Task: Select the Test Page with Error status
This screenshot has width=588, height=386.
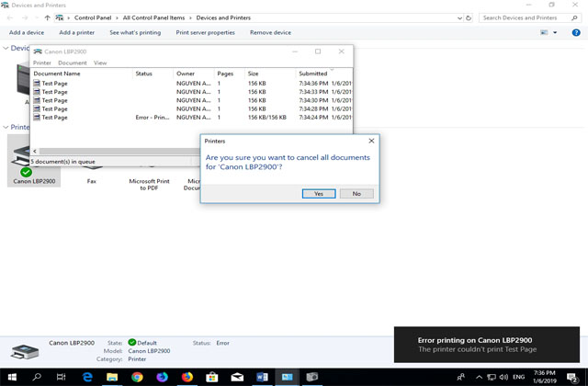Action: pos(192,118)
